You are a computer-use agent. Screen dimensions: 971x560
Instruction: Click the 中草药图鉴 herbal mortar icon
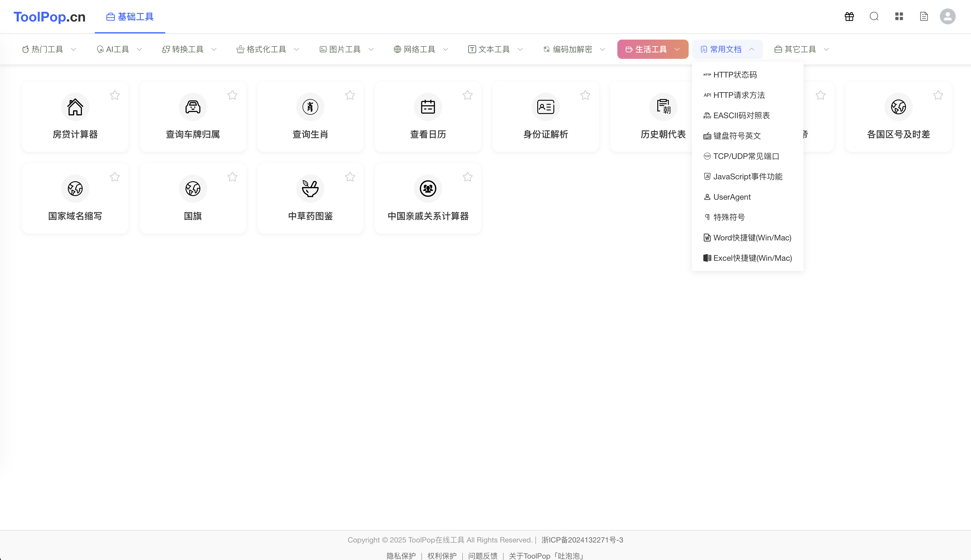pos(310,188)
